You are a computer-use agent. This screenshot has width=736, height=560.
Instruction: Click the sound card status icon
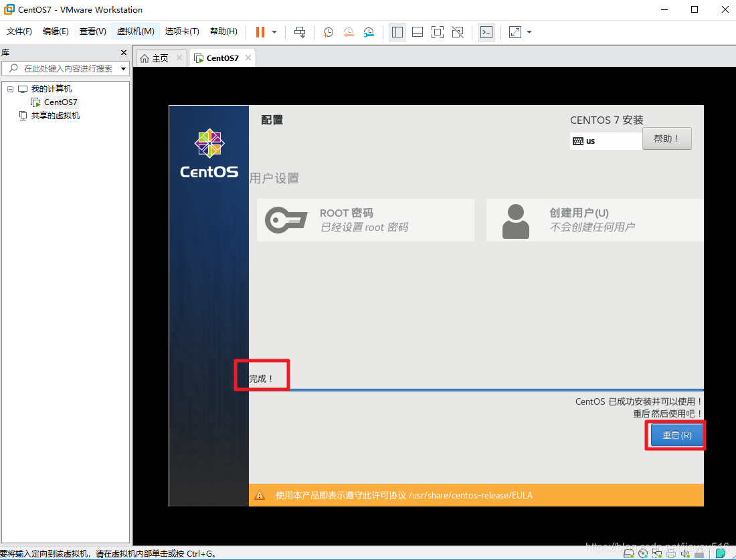(685, 554)
